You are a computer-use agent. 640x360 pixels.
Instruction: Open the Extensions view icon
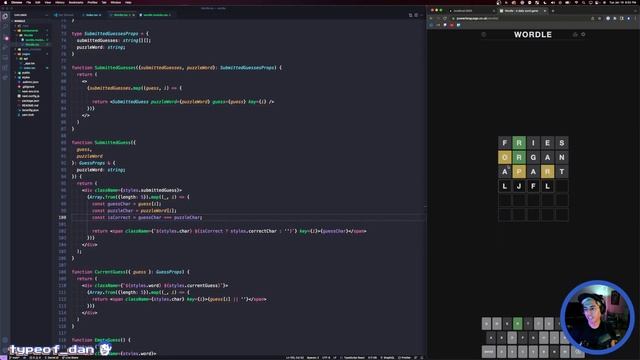point(5,67)
